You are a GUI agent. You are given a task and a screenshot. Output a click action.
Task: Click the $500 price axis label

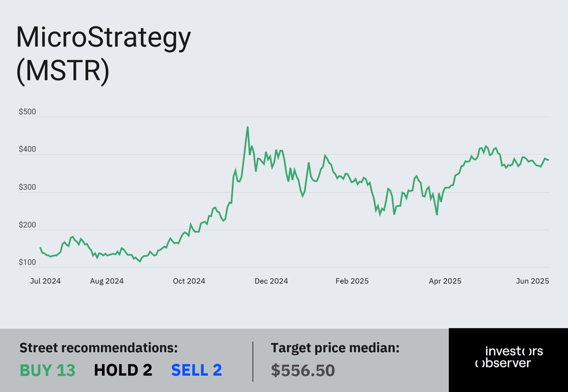click(28, 112)
